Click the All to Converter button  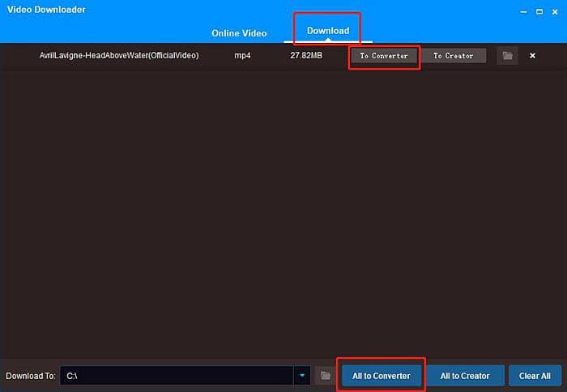pos(381,376)
